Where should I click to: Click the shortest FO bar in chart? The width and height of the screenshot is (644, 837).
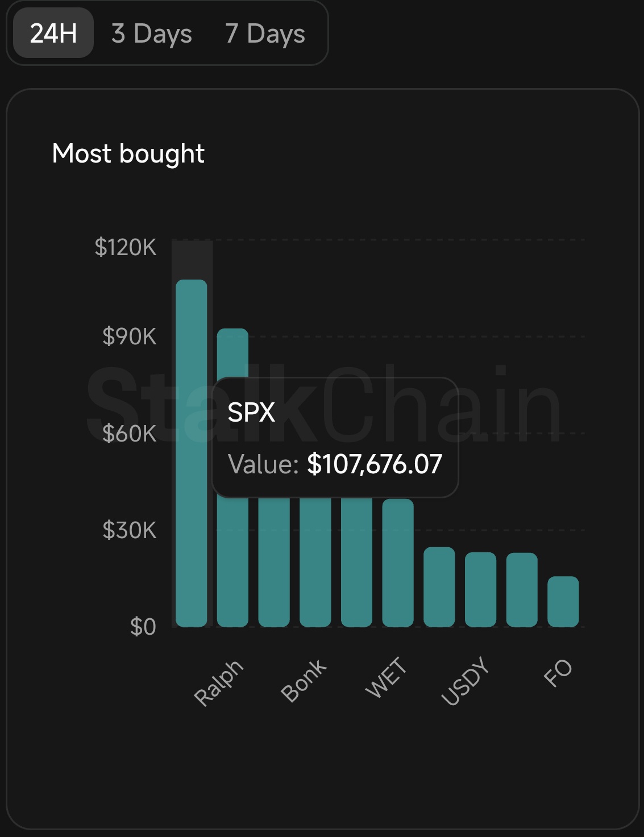coord(563,601)
